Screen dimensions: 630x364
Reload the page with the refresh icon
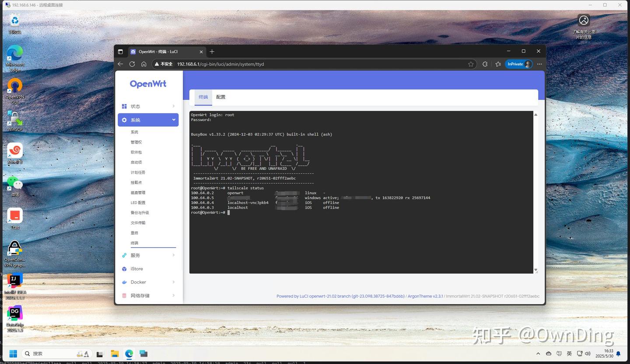[132, 64]
